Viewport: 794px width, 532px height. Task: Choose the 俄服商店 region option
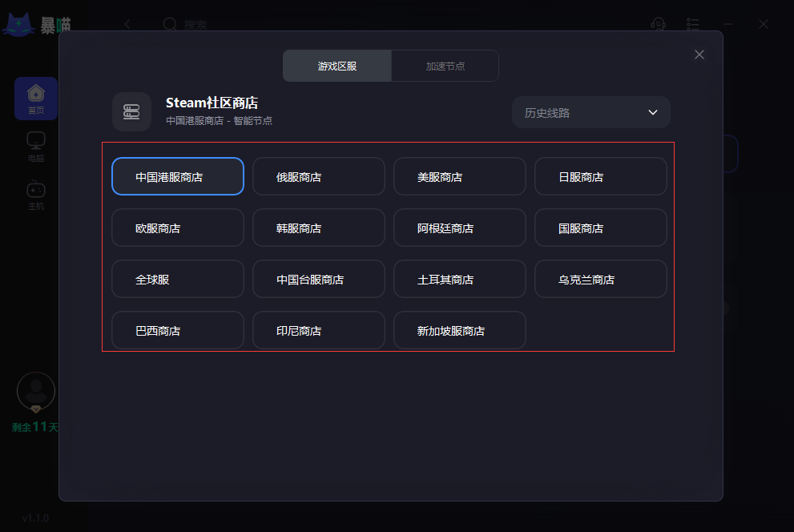pos(318,176)
